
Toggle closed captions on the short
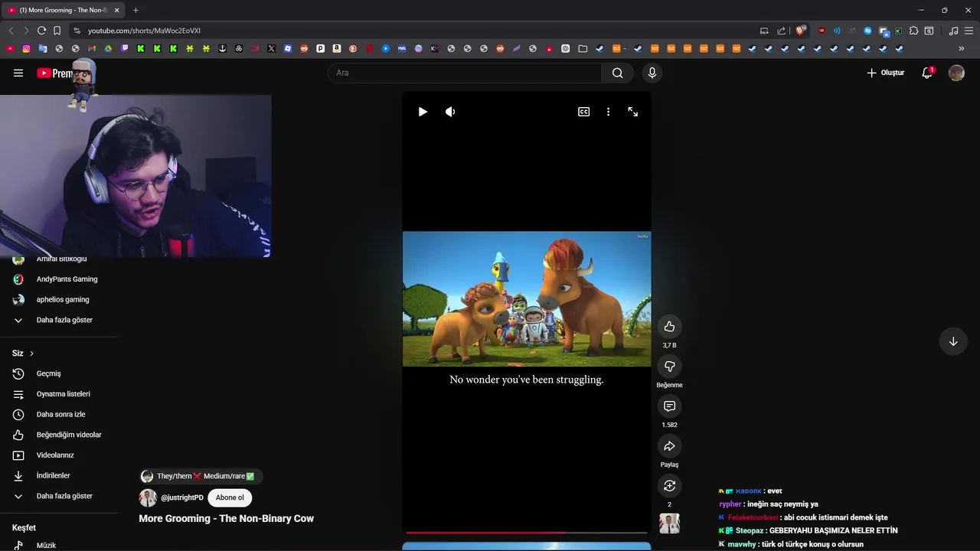583,112
